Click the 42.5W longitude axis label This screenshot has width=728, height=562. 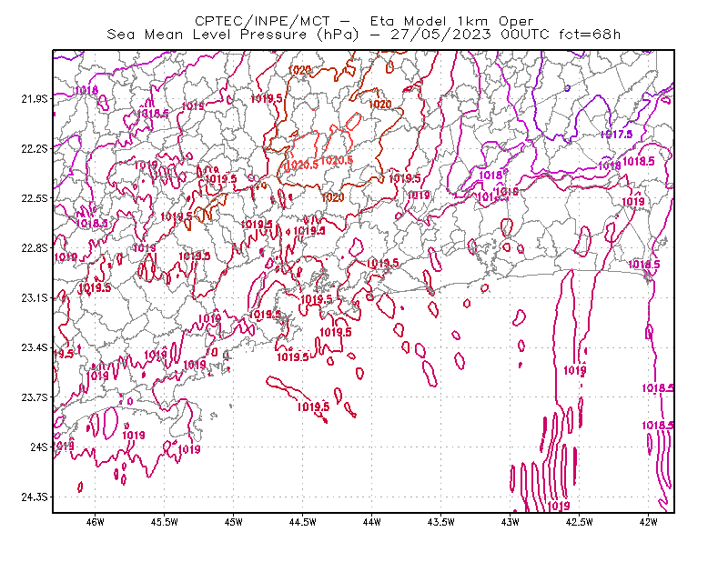[x=579, y=522]
